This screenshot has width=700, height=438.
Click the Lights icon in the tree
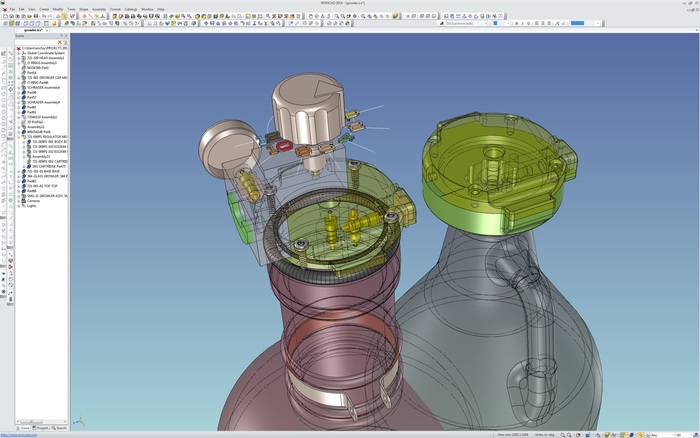(x=24, y=206)
